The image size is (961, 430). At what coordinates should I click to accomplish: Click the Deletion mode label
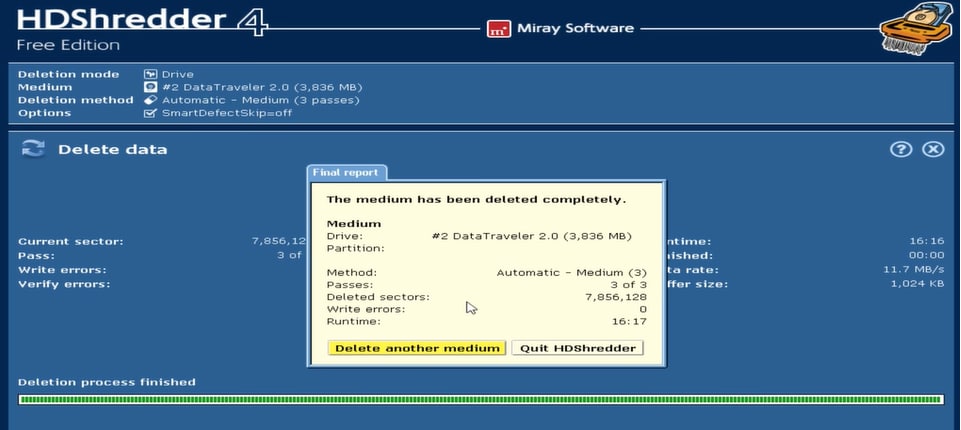69,74
